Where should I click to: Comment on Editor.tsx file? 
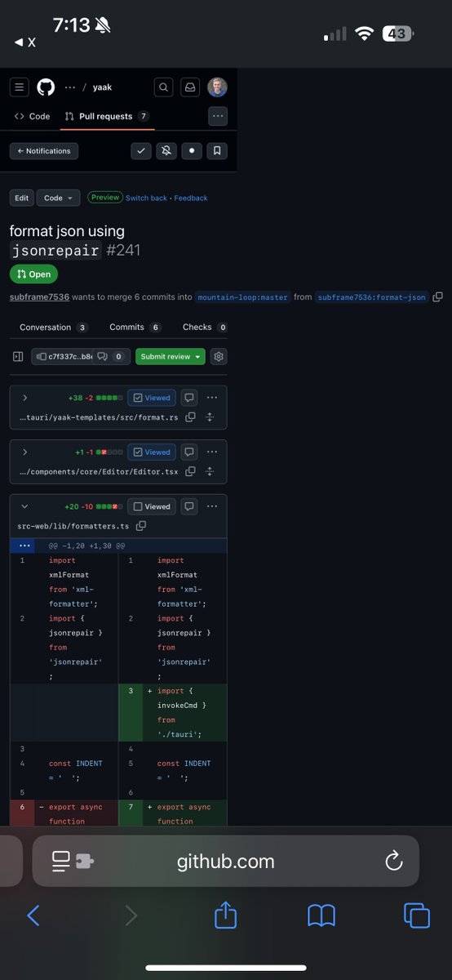pos(188,452)
